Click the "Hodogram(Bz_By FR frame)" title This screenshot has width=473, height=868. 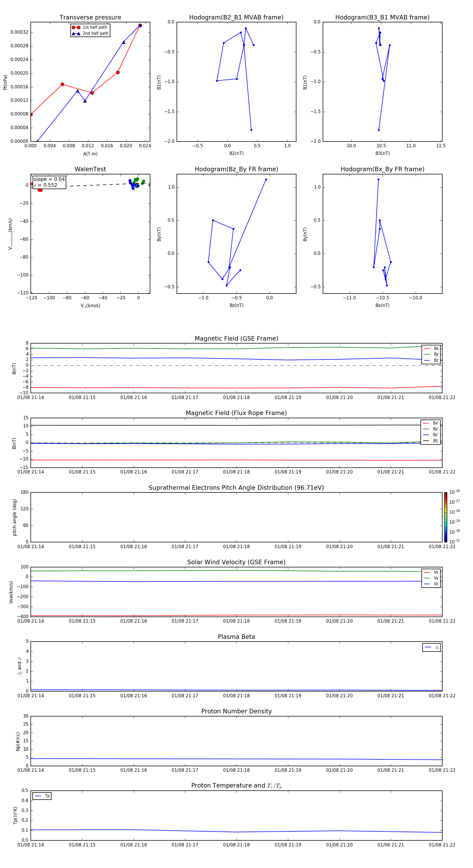pyautogui.click(x=236, y=169)
